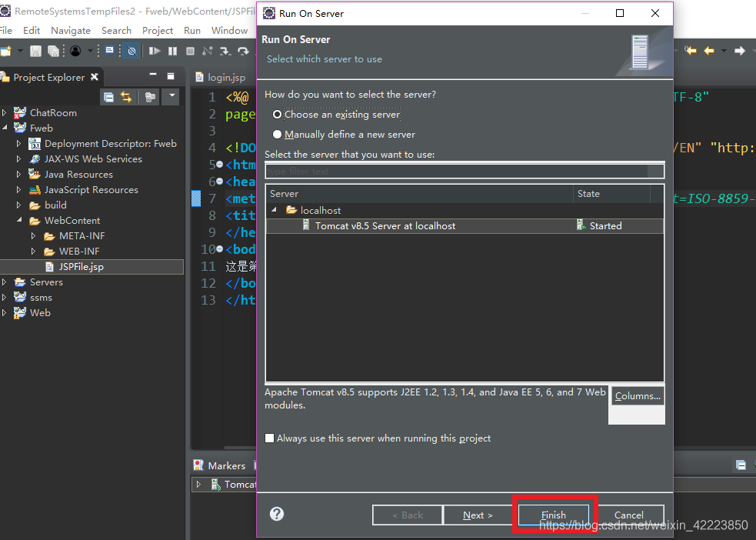
Task: Click the Columns... button
Action: click(x=636, y=395)
